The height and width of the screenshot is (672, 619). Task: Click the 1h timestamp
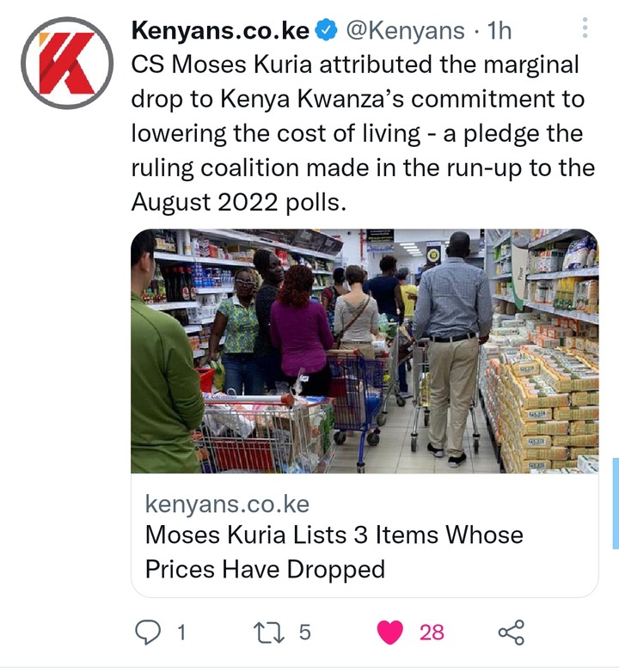(x=499, y=30)
